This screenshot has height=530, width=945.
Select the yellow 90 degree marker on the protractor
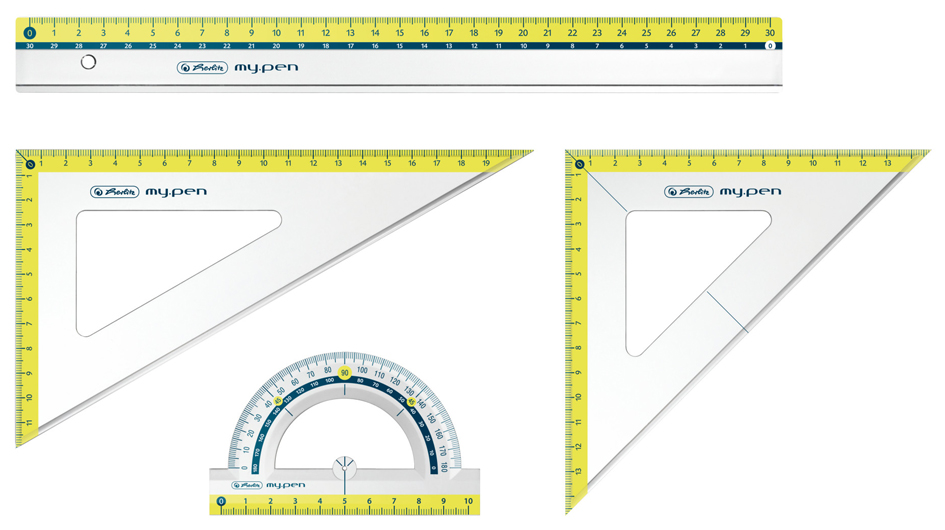click(344, 374)
